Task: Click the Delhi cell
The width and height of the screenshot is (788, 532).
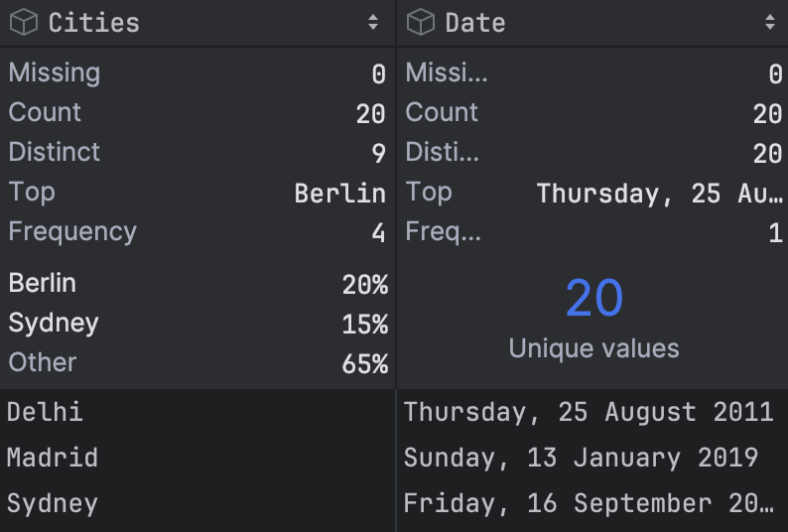Action: click(197, 412)
